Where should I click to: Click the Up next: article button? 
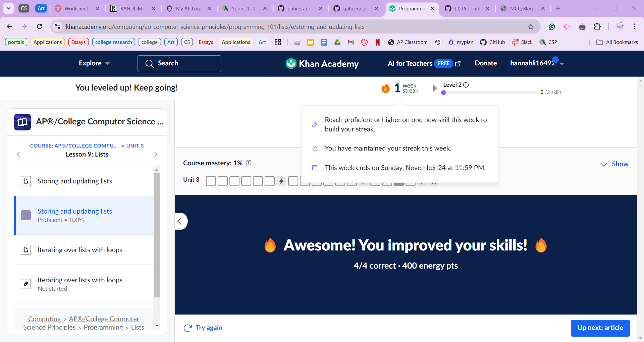[x=600, y=328]
